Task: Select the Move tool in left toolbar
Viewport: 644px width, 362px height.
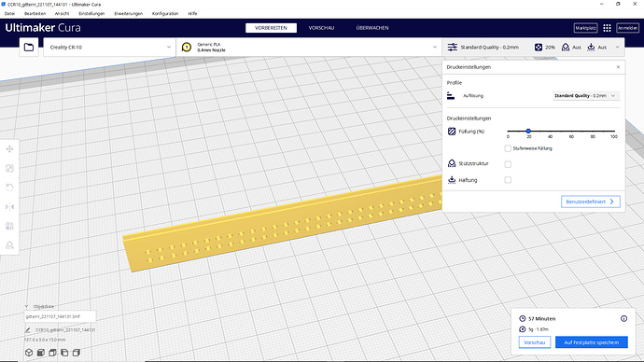Action: click(9, 149)
